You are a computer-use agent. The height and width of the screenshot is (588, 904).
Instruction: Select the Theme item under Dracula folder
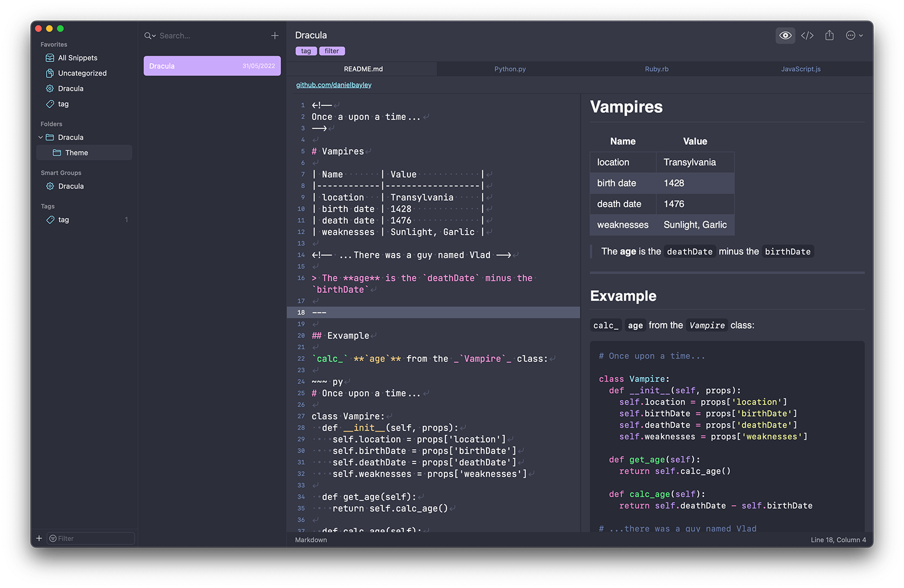point(76,152)
